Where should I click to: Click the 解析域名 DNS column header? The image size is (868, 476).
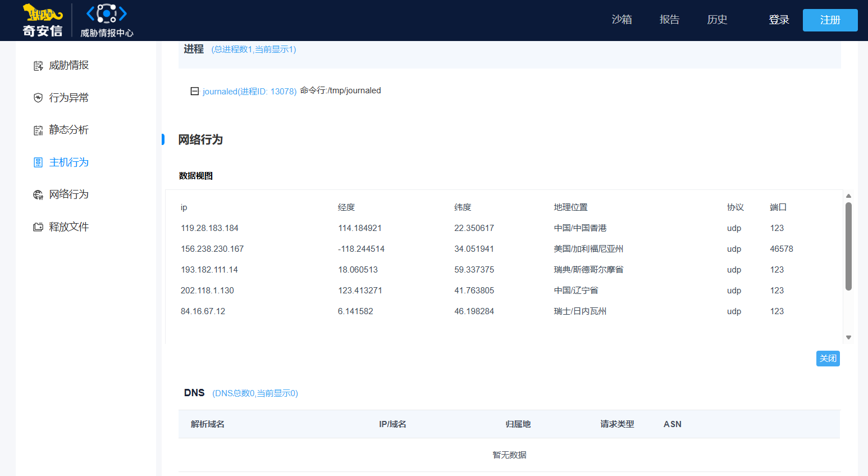click(208, 424)
